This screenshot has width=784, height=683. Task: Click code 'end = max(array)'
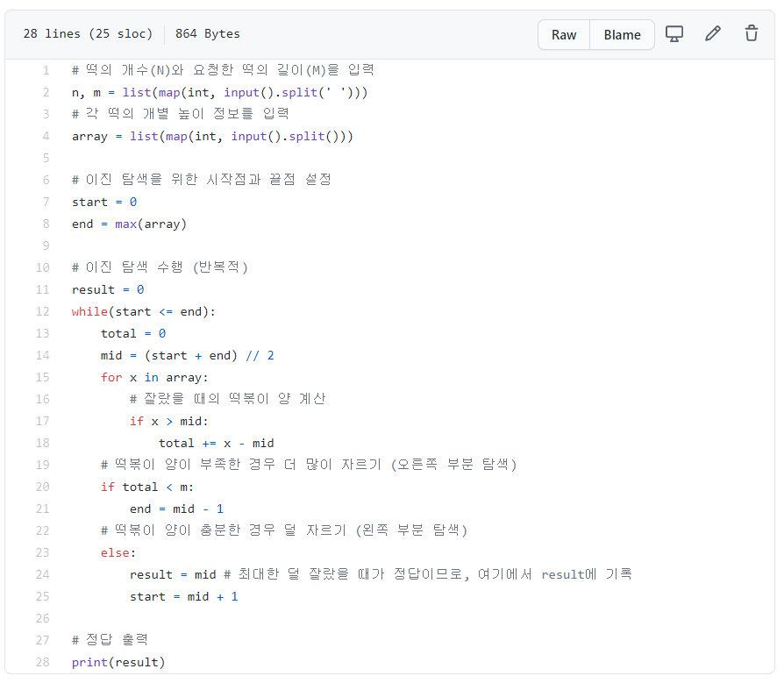point(130,224)
